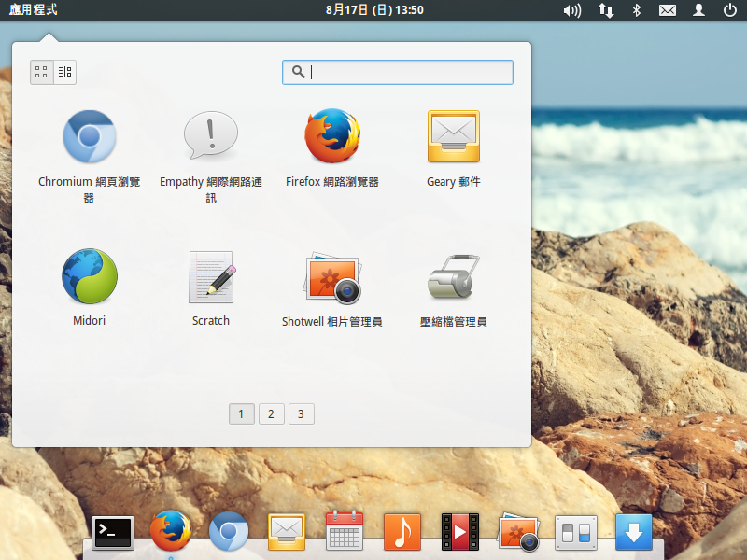
Task: Open the Bluetooth indicator
Action: click(x=637, y=10)
